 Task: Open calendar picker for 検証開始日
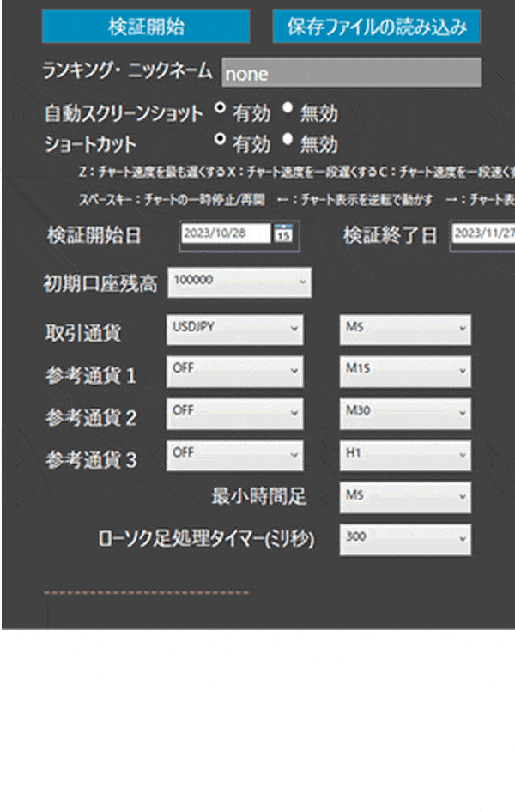(x=283, y=234)
